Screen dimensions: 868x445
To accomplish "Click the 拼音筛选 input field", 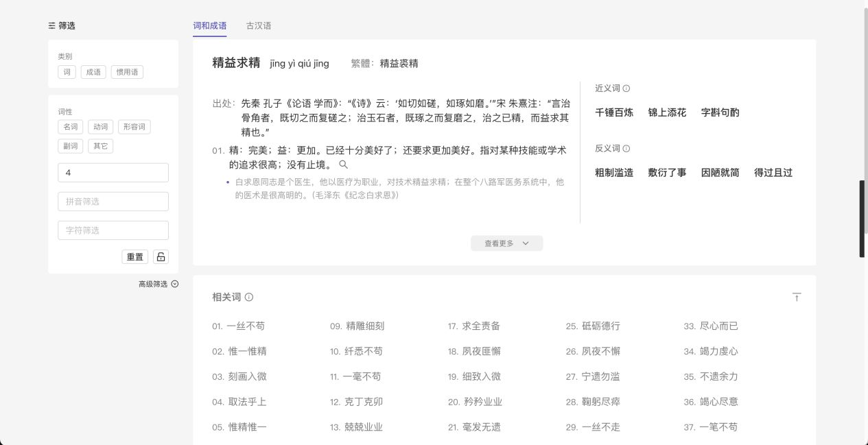I will [113, 202].
